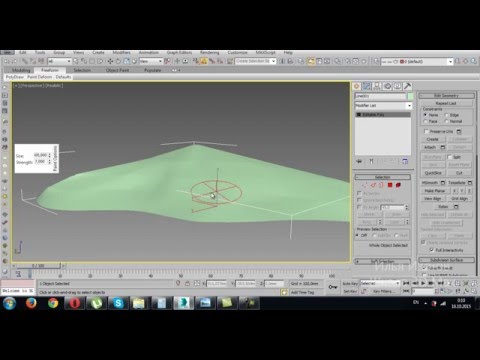Screen dimensions: 480x360
Task: Activate the Select and Scale tool
Action: point(127,61)
